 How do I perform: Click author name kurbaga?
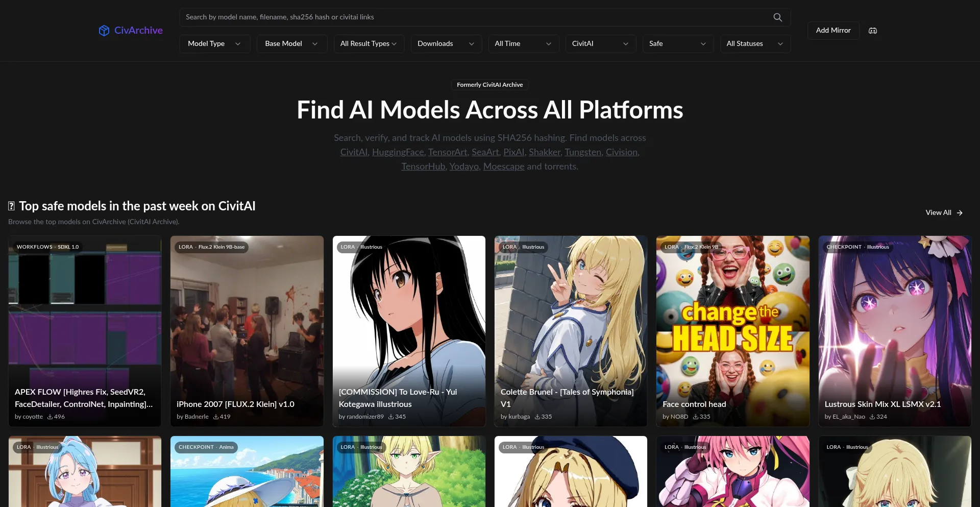[x=519, y=417]
